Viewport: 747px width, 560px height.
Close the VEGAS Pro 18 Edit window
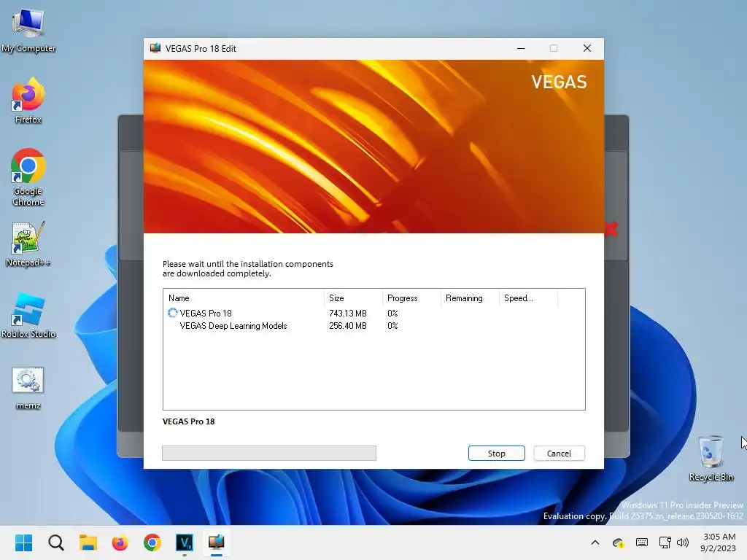587,48
